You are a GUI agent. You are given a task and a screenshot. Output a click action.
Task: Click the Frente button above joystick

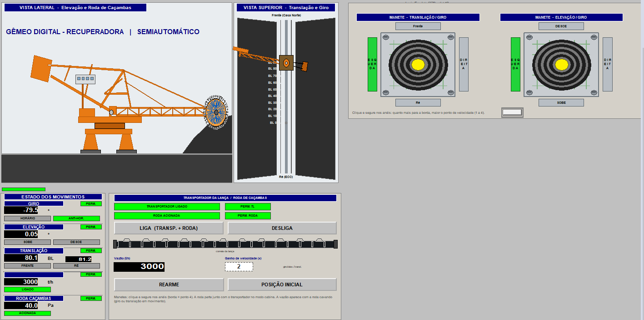[418, 26]
